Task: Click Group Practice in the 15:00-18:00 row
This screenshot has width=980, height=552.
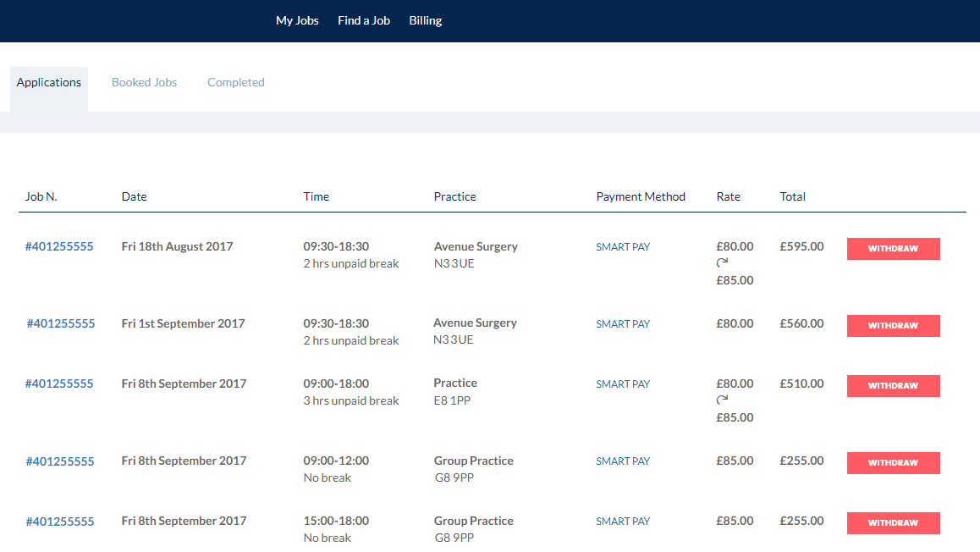Action: point(474,521)
